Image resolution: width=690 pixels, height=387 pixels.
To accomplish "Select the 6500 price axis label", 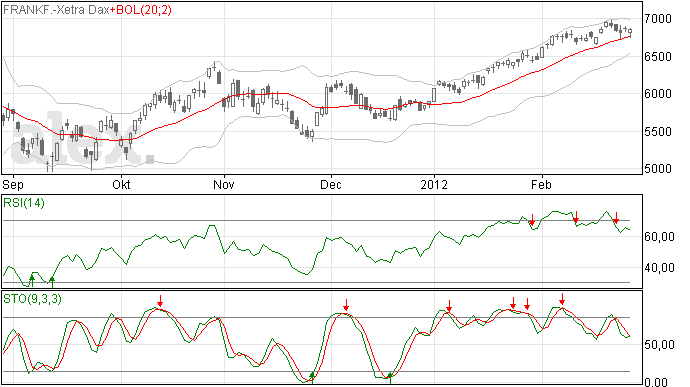I will pos(658,56).
